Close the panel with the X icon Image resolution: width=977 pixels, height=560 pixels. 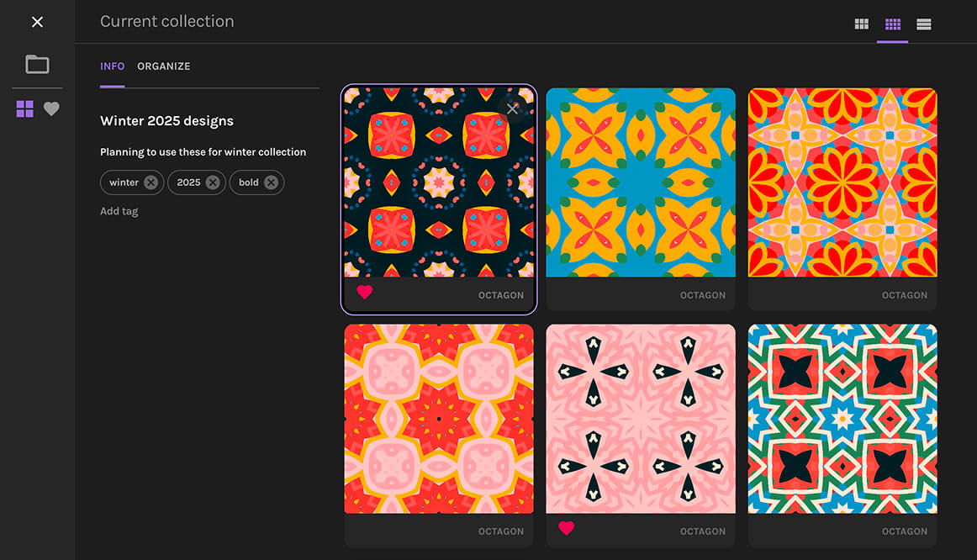(x=37, y=22)
